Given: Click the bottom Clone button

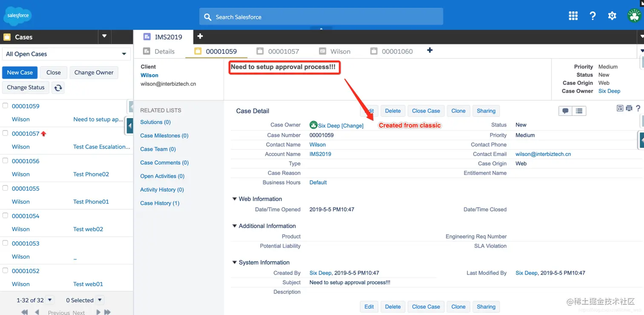Looking at the screenshot, I should [x=458, y=306].
